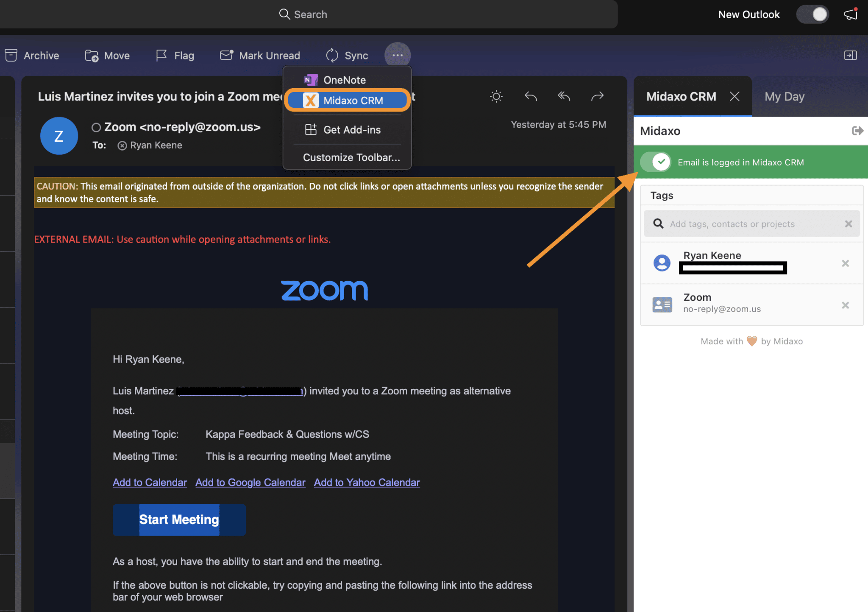Image resolution: width=868 pixels, height=612 pixels.
Task: Click the Midaxo panel title
Action: point(660,131)
